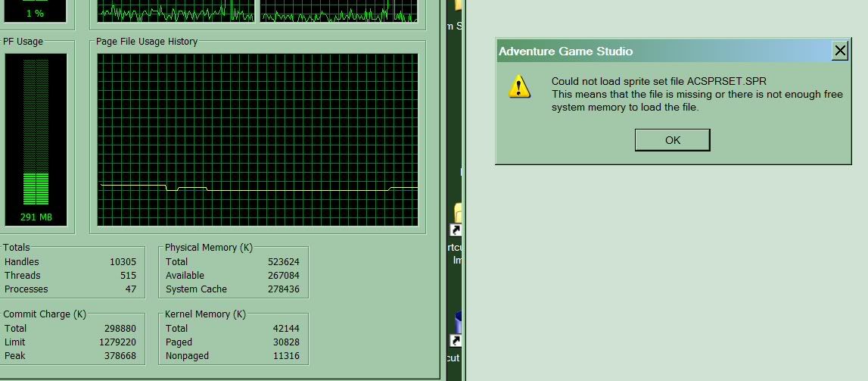This screenshot has height=381, width=868.
Task: Click Kernel Memory Nonpaged 11316
Action: tap(286, 355)
